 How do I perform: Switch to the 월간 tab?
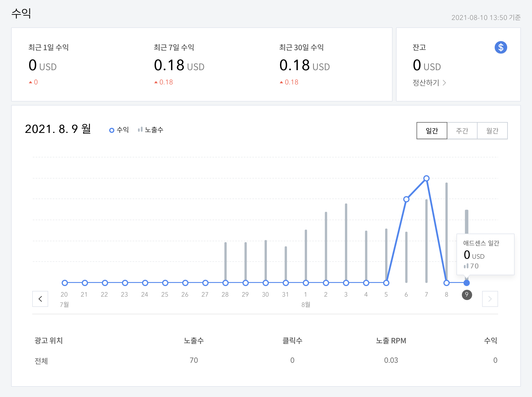pyautogui.click(x=492, y=131)
